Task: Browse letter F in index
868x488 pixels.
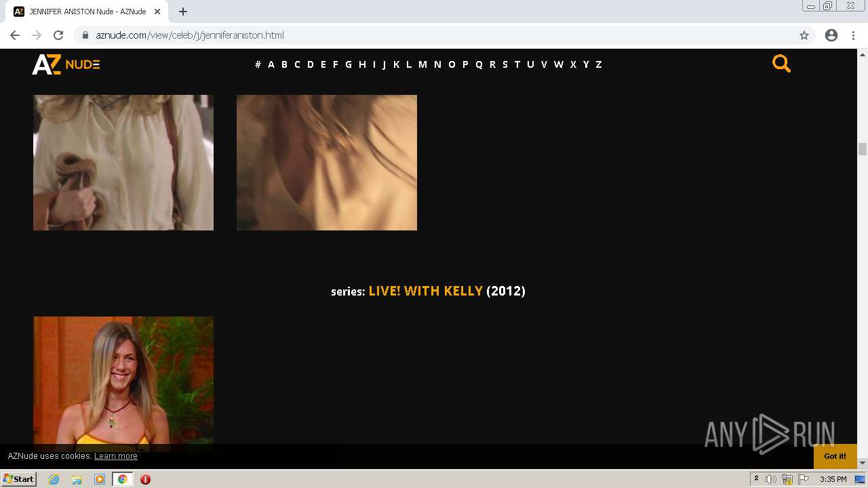Action: coord(335,64)
